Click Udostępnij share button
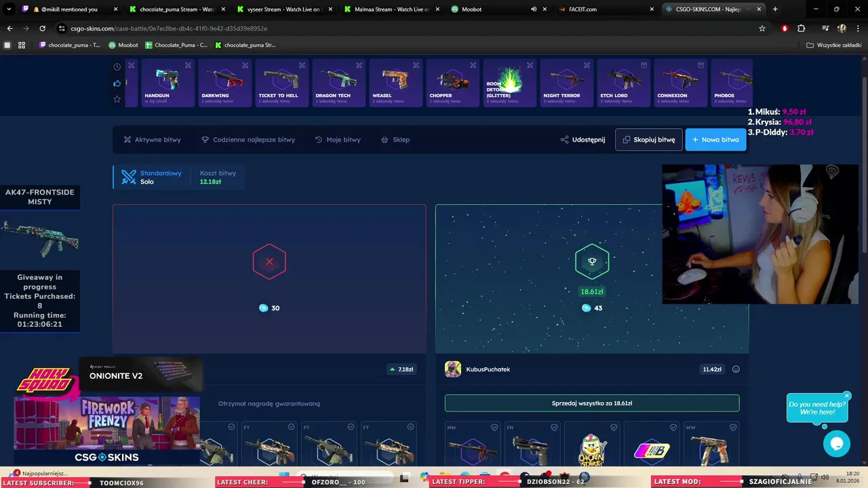 click(x=583, y=140)
